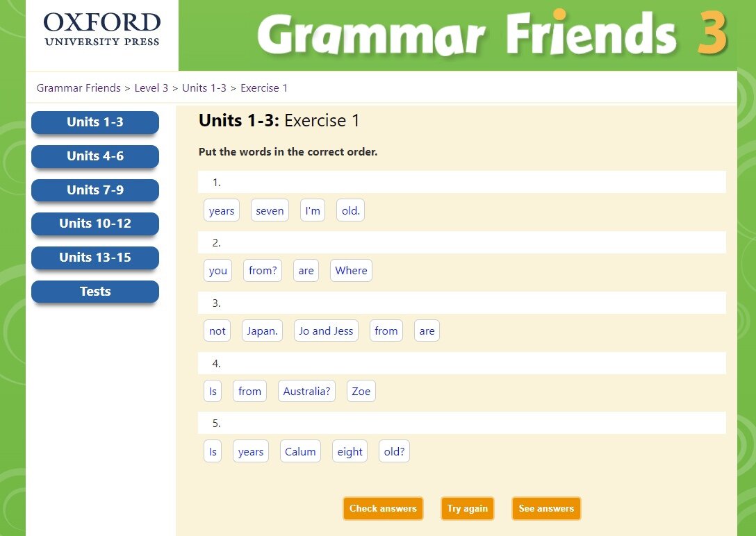This screenshot has height=536, width=756.
Task: Pick the word 'from' in question 3
Action: 386,331
